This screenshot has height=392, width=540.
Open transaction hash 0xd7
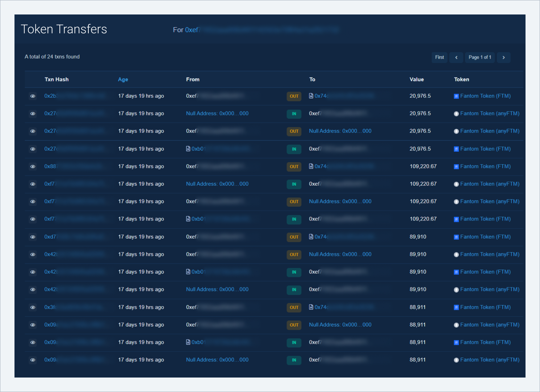point(75,237)
